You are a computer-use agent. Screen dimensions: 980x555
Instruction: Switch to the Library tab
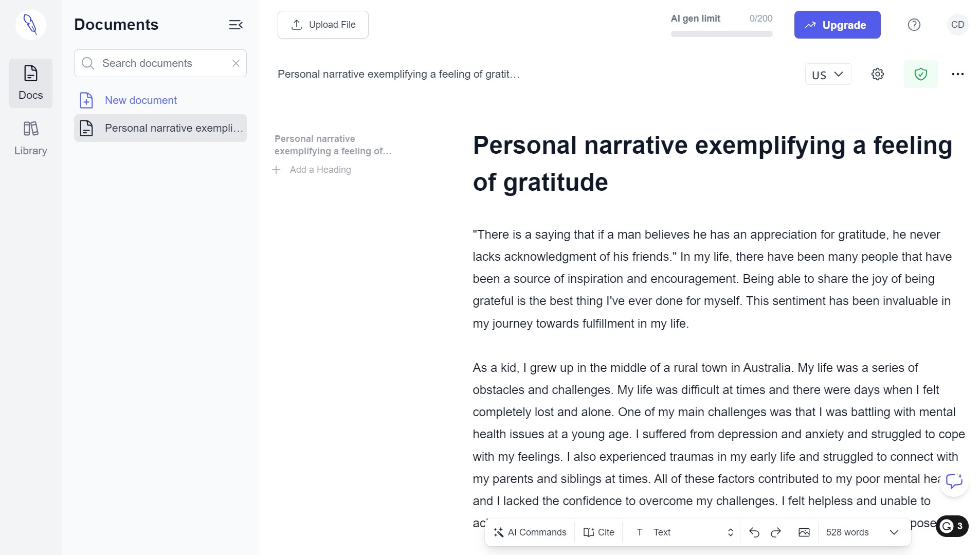(x=31, y=138)
